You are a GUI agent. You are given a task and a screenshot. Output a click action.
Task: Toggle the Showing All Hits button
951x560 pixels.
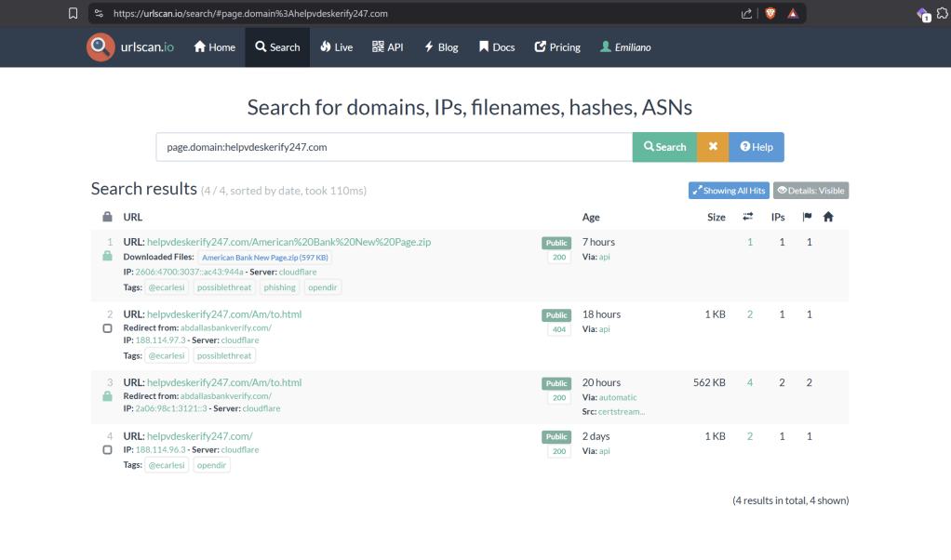click(x=729, y=191)
